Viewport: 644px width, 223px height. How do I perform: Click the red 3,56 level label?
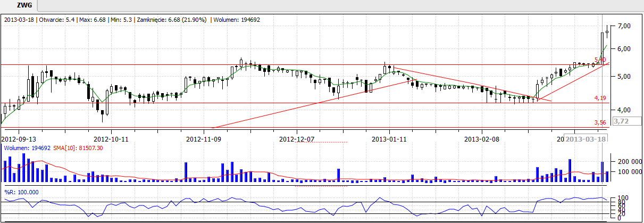coord(600,122)
